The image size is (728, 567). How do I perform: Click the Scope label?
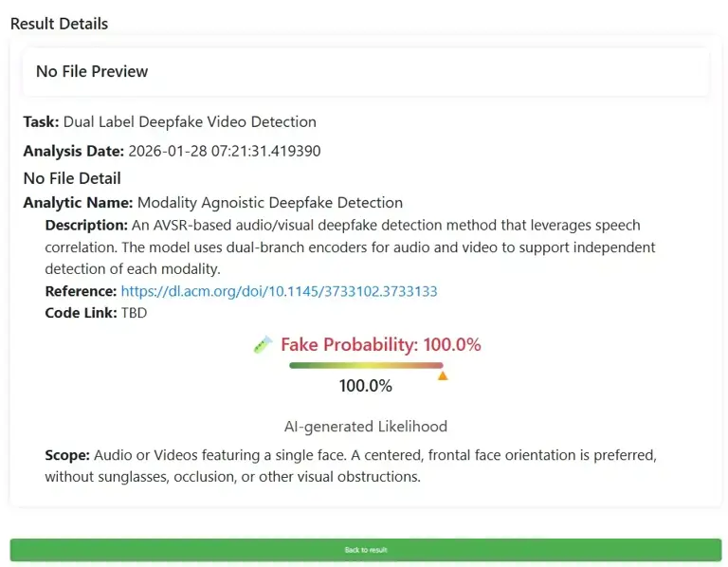click(66, 455)
